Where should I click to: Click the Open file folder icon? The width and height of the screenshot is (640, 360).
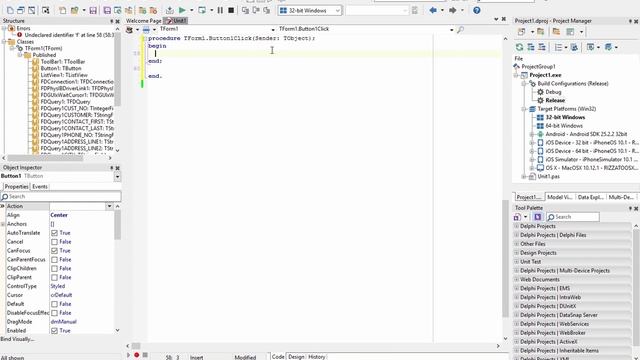[x=74, y=10]
